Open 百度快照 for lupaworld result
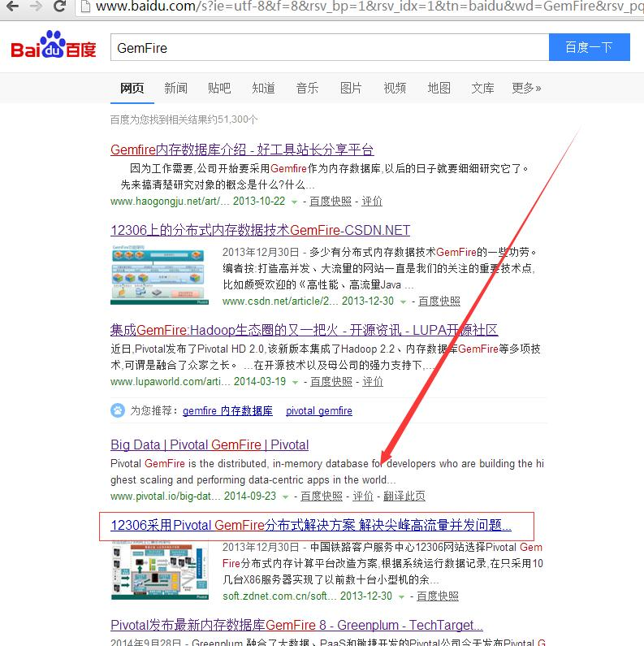 coord(331,381)
